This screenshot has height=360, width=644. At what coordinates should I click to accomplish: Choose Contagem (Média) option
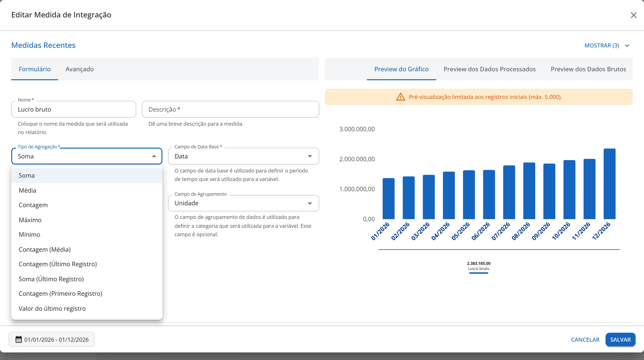87,249
